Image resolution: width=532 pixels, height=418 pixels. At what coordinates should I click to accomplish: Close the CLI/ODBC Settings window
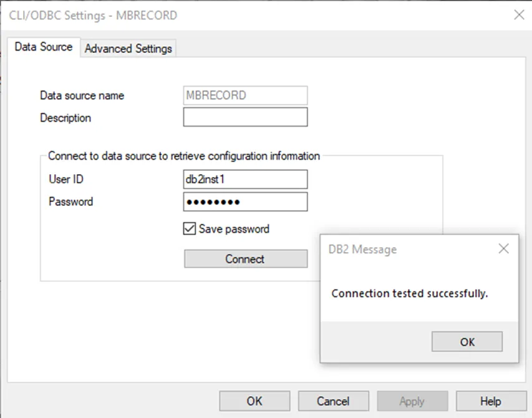pyautogui.click(x=519, y=15)
